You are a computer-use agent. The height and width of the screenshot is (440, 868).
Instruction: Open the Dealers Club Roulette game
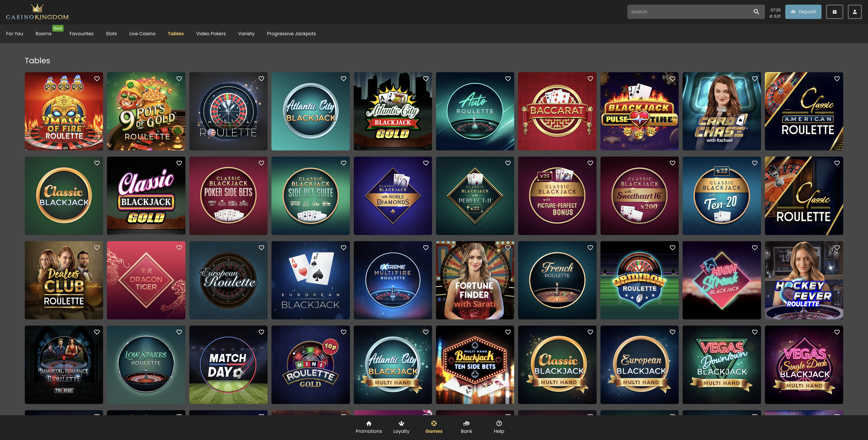click(x=64, y=280)
